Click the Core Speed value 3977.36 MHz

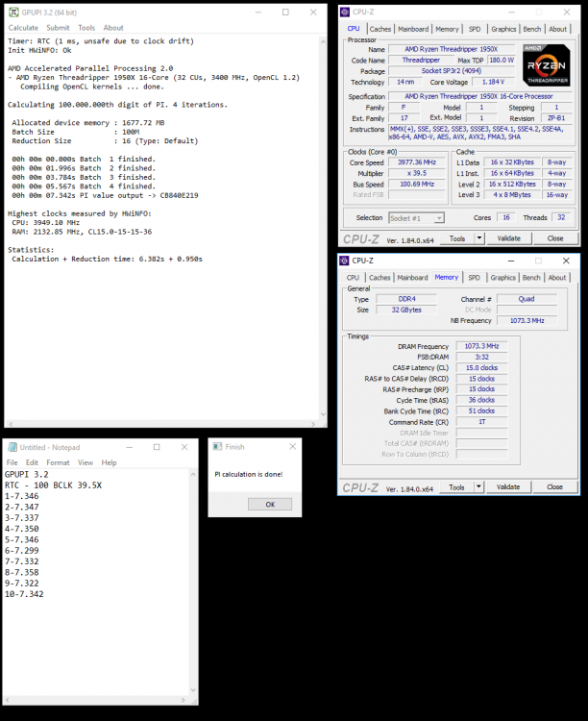pos(417,162)
